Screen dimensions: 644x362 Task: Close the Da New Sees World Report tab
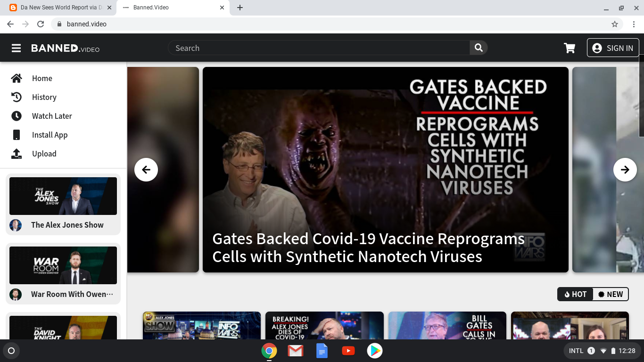tap(109, 8)
